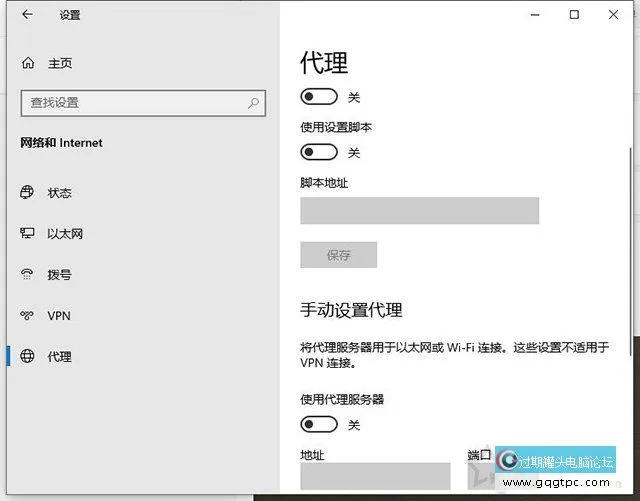The width and height of the screenshot is (640, 501).
Task: Select the 状态 globe icon
Action: pos(27,192)
